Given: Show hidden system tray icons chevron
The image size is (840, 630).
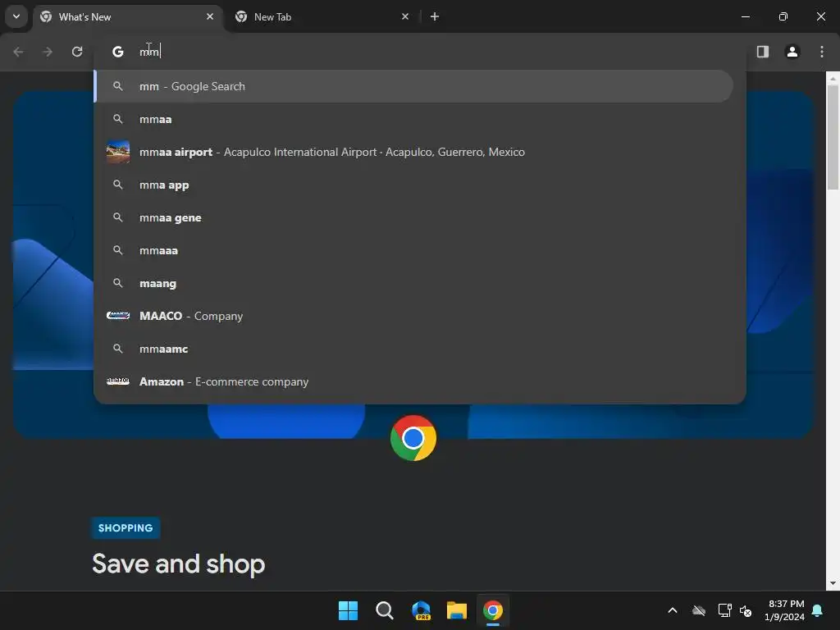Looking at the screenshot, I should 673,610.
